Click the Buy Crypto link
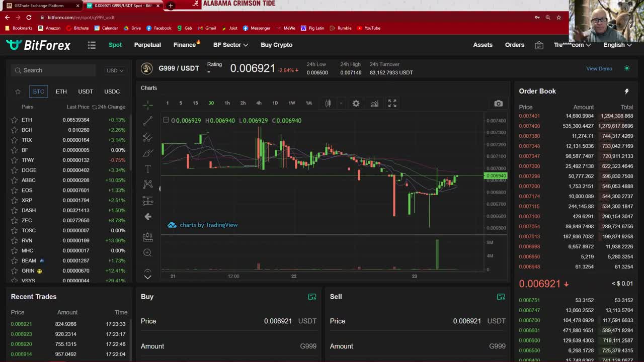This screenshot has width=644, height=362. point(276,45)
